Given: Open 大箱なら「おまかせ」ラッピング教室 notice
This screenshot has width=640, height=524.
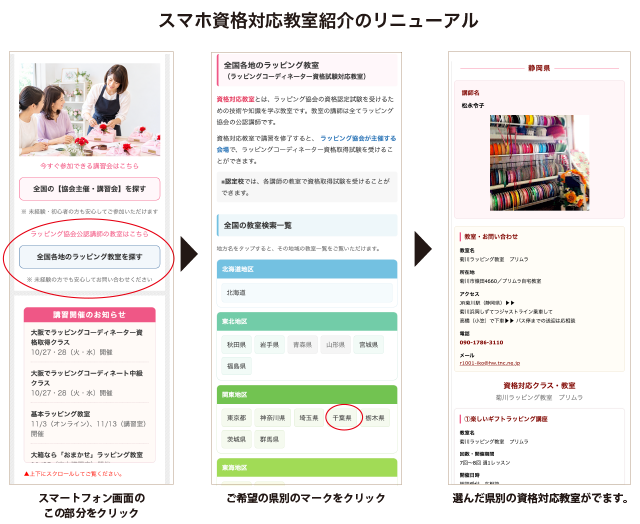Looking at the screenshot, I should (x=87, y=455).
